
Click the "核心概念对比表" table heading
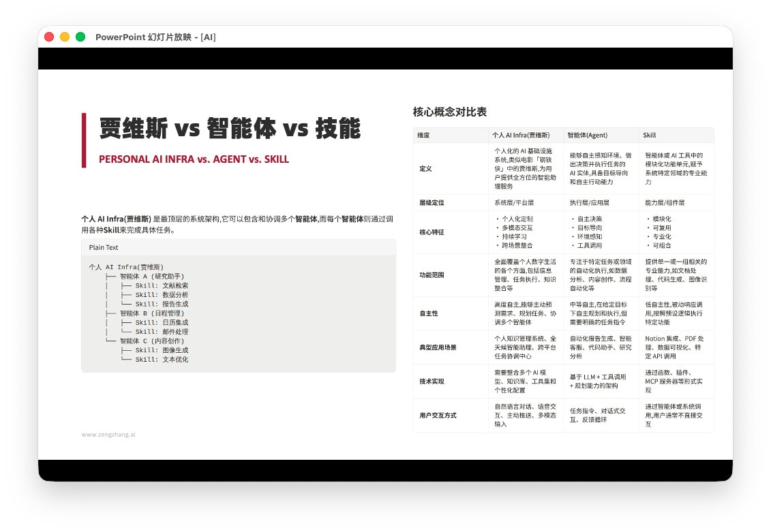449,112
